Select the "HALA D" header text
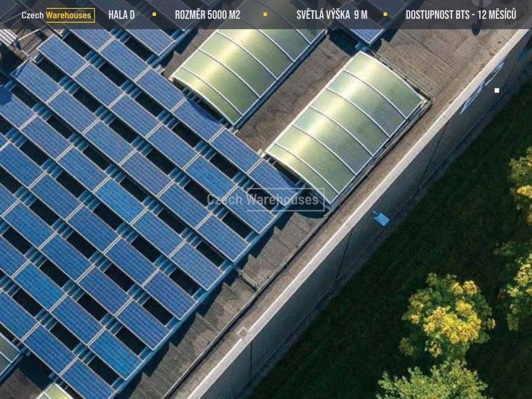 [x=122, y=15]
